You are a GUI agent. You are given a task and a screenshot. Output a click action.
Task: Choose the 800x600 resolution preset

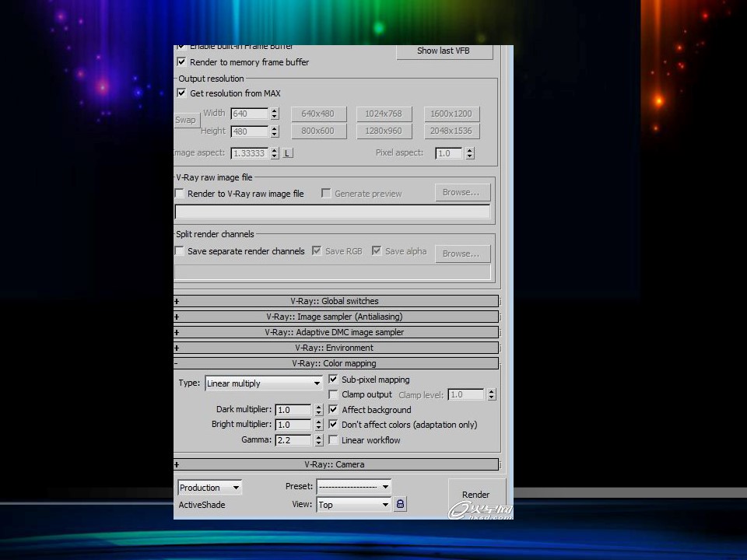point(317,131)
